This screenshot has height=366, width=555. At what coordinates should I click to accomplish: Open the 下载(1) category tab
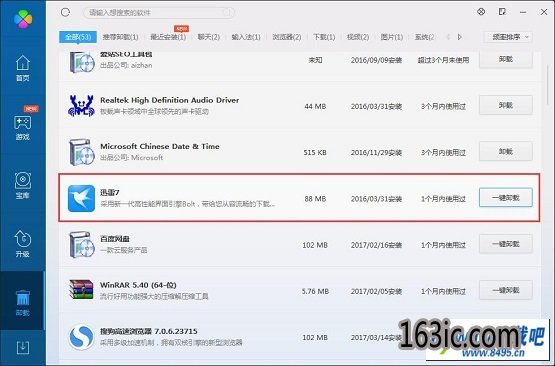click(324, 37)
